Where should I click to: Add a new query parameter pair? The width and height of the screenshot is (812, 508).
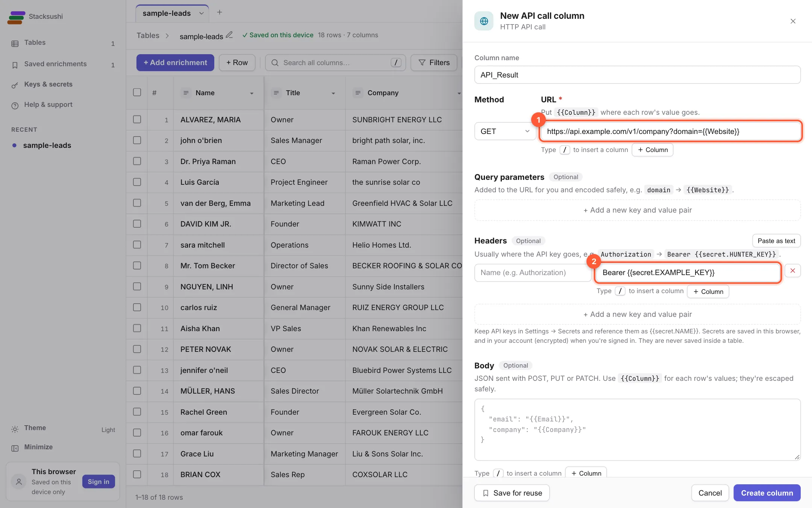tap(638, 210)
